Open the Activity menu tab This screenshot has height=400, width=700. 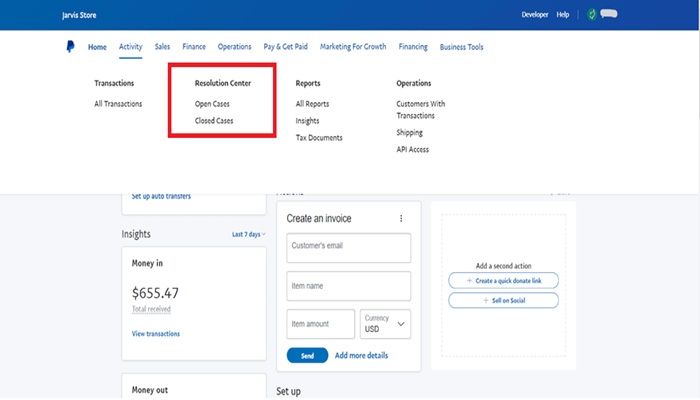(131, 47)
